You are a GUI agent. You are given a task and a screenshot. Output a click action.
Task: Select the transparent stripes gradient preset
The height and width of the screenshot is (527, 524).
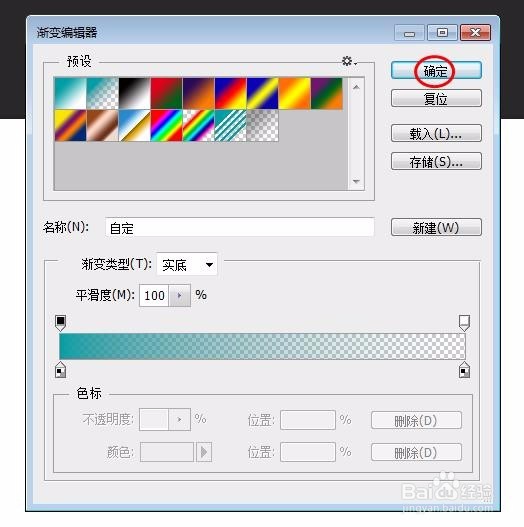tap(231, 125)
